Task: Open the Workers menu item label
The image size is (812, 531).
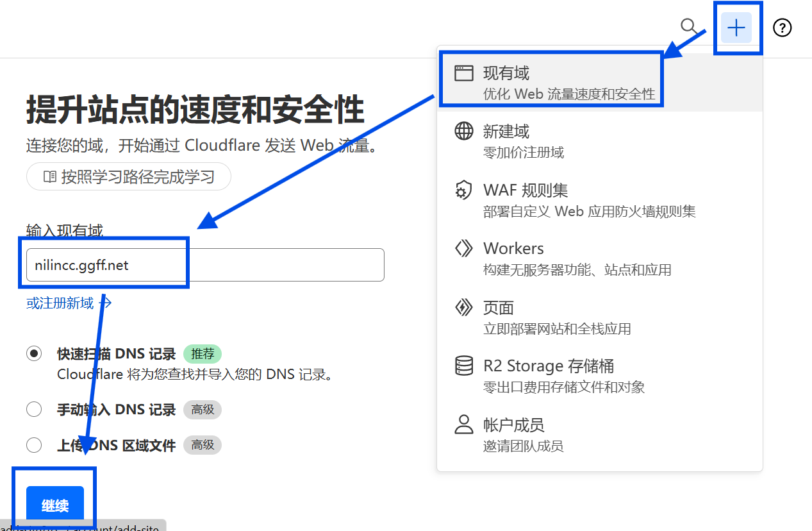Action: tap(513, 249)
